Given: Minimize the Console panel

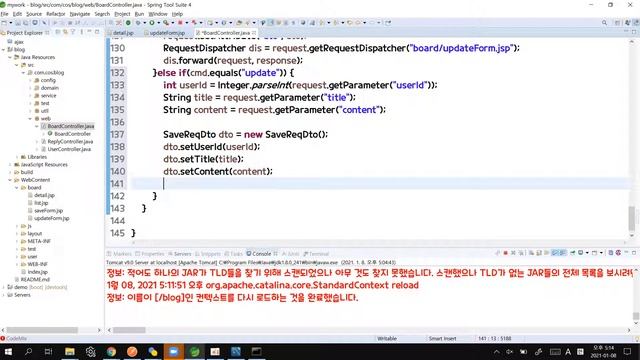Looking at the screenshot, I should point(626,253).
